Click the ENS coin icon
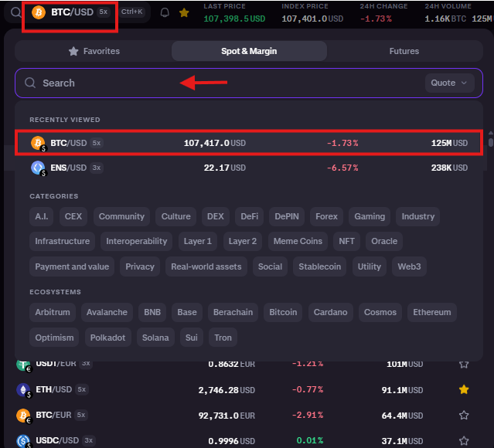Viewport: 494px width, 448px height. click(x=38, y=168)
